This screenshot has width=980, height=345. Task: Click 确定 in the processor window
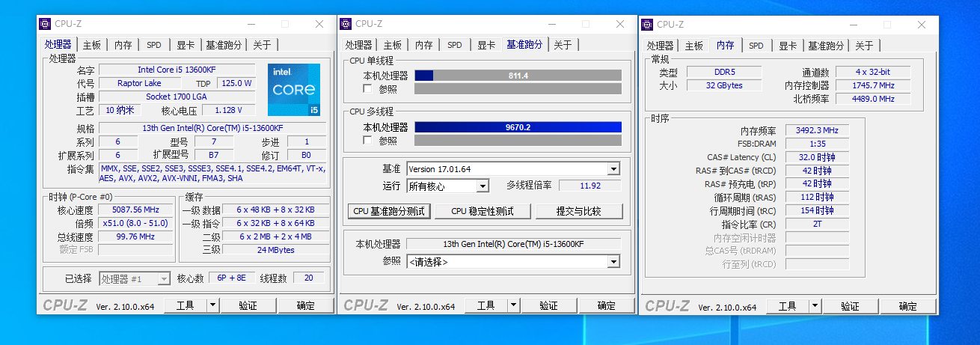point(306,305)
